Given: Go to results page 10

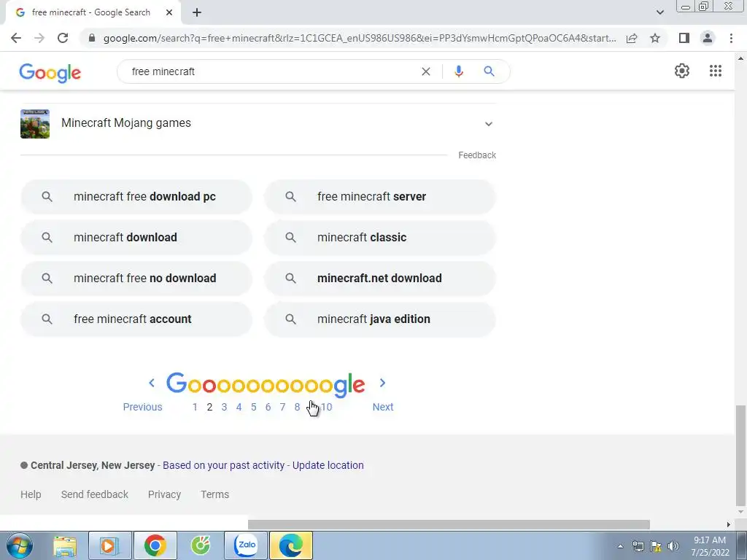Looking at the screenshot, I should [x=326, y=407].
